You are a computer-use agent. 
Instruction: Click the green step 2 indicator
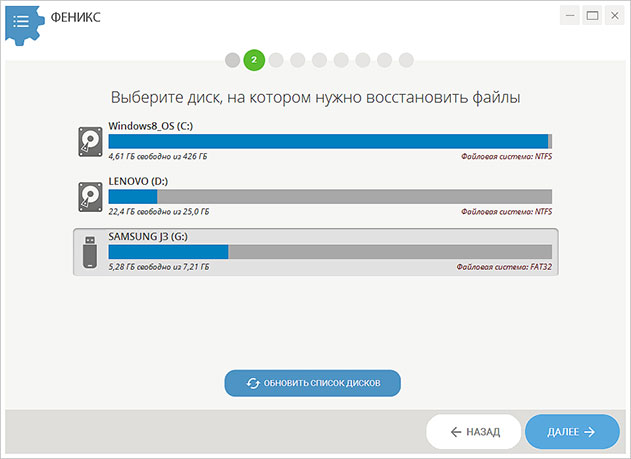tap(254, 60)
